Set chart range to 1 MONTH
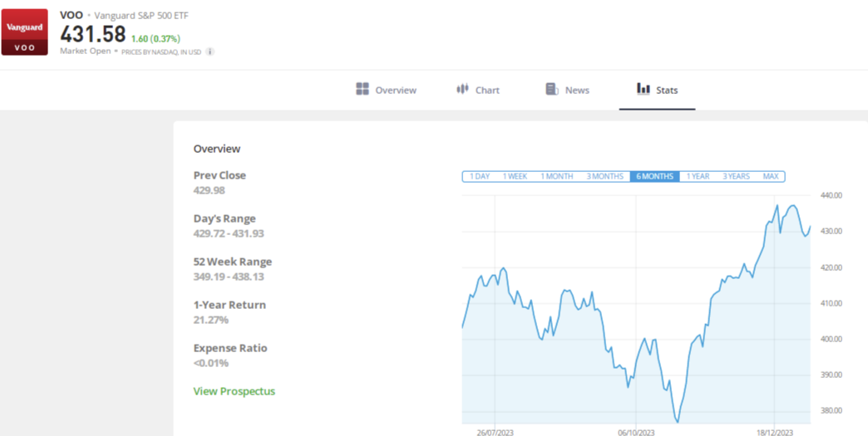Viewport: 868px width, 436px height. [556, 176]
